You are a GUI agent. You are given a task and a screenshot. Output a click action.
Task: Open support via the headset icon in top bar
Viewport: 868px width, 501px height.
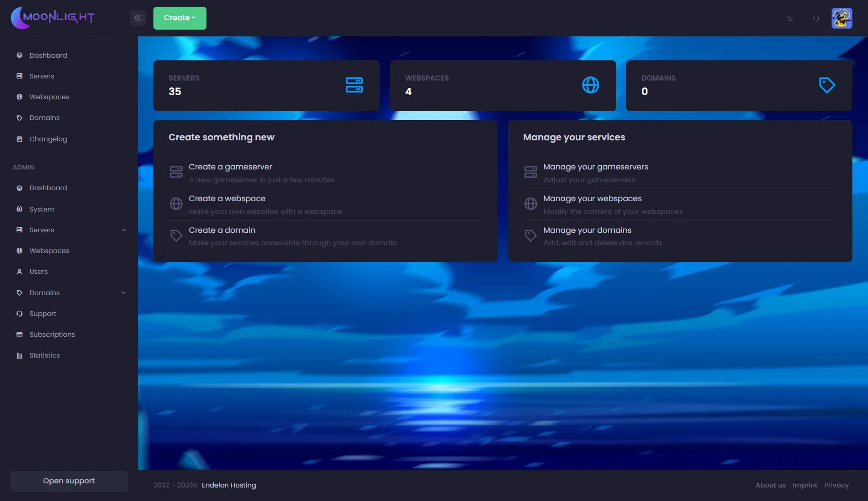tap(816, 18)
